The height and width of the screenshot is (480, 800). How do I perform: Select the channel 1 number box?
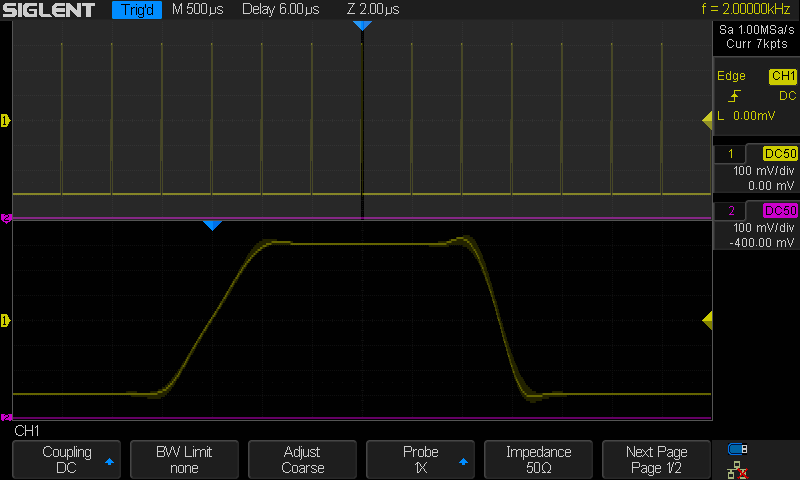pyautogui.click(x=730, y=154)
